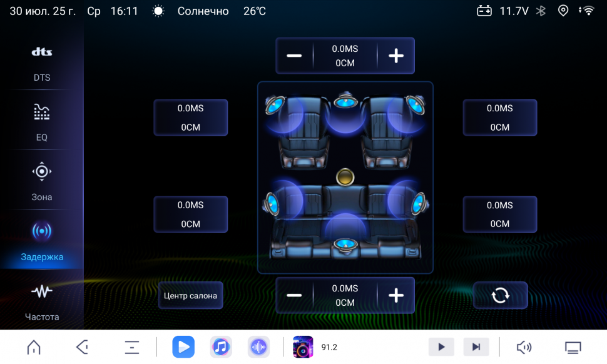Increase top center speaker delay with plus
Screen dimensions: 607x364
(395, 56)
